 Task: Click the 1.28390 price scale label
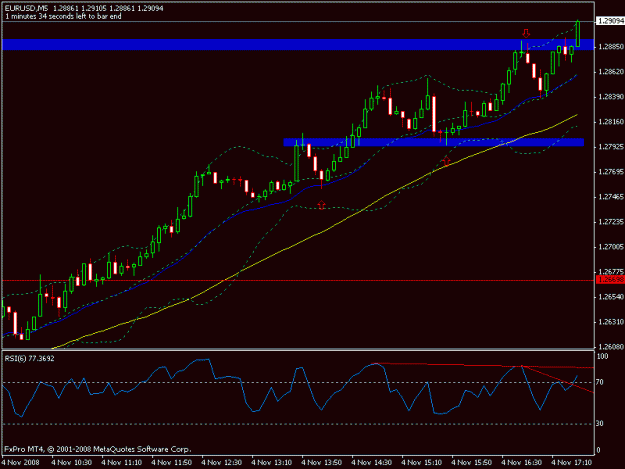(x=611, y=97)
